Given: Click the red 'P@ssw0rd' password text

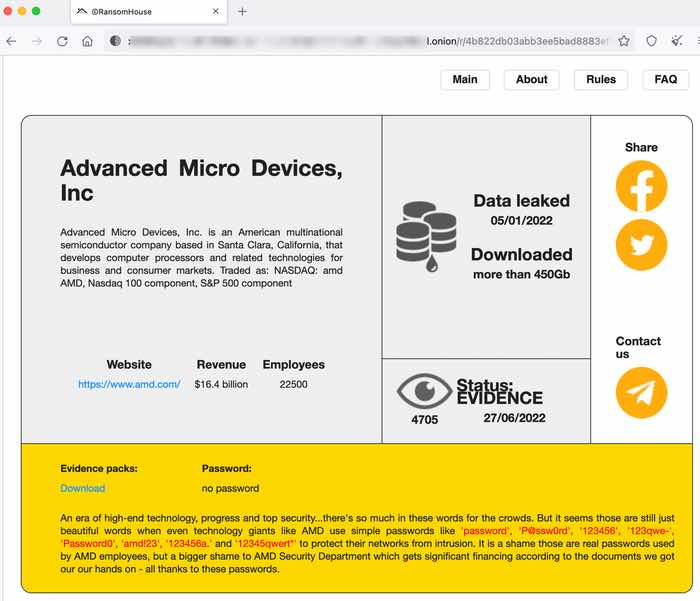Looking at the screenshot, I should click(545, 531).
